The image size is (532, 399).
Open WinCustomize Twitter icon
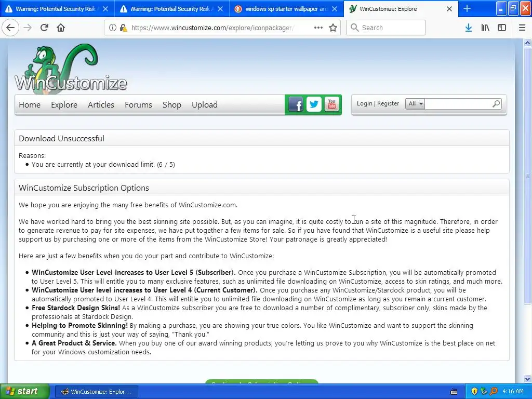(x=314, y=104)
